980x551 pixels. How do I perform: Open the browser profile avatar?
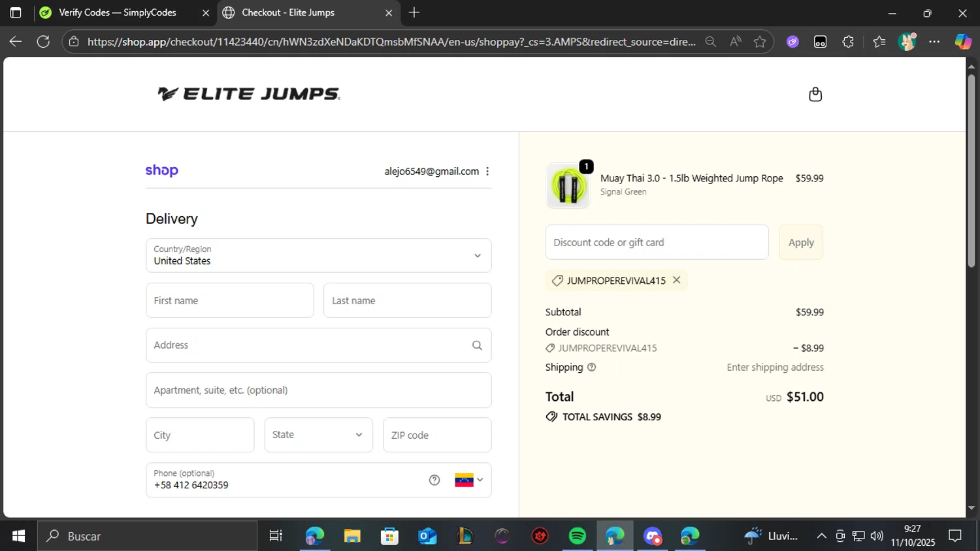(x=907, y=42)
